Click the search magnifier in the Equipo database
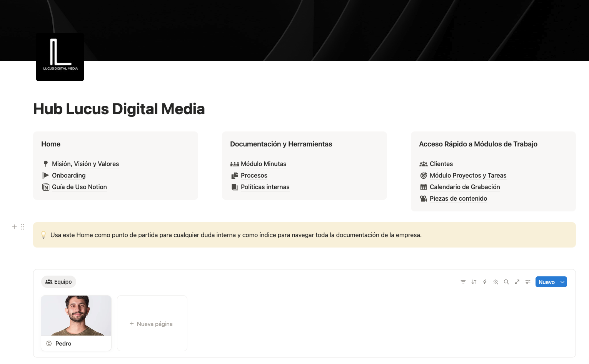 (506, 282)
